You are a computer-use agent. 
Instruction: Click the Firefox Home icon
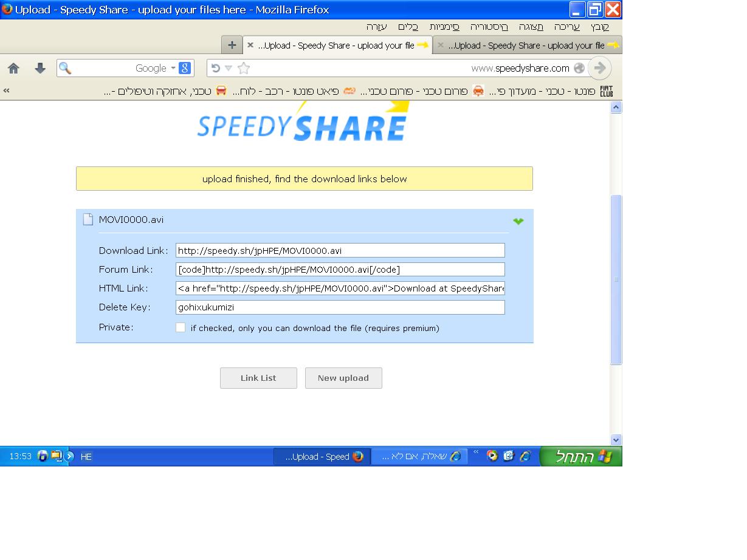13,68
